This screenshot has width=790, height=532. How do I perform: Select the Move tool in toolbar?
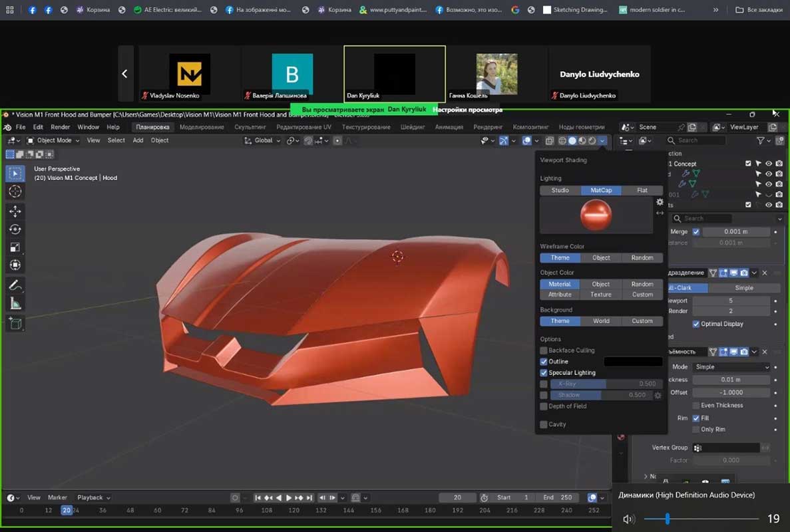point(15,211)
